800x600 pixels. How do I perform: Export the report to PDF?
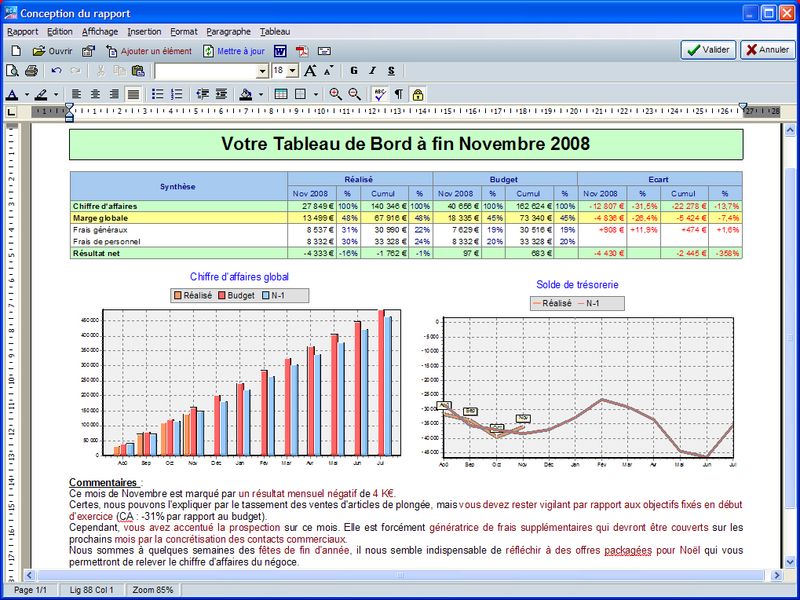tap(303, 51)
